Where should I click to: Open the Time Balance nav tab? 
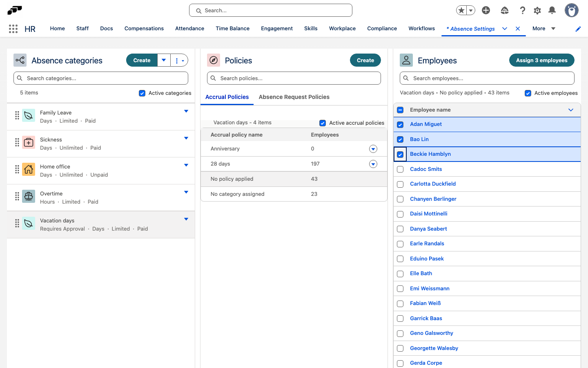(x=233, y=29)
